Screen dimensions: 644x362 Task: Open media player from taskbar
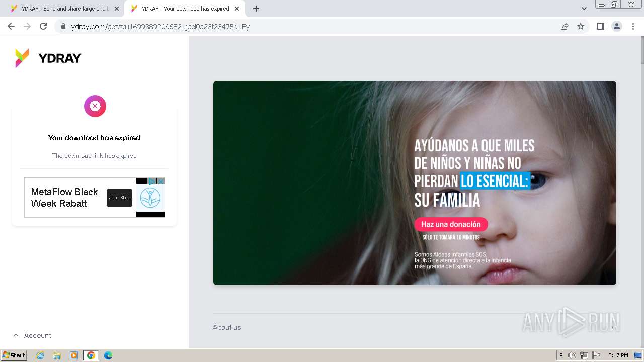pos(74,355)
